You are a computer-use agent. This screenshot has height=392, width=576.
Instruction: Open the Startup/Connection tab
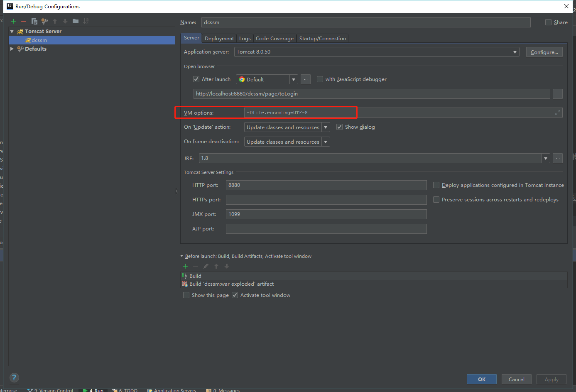click(323, 38)
